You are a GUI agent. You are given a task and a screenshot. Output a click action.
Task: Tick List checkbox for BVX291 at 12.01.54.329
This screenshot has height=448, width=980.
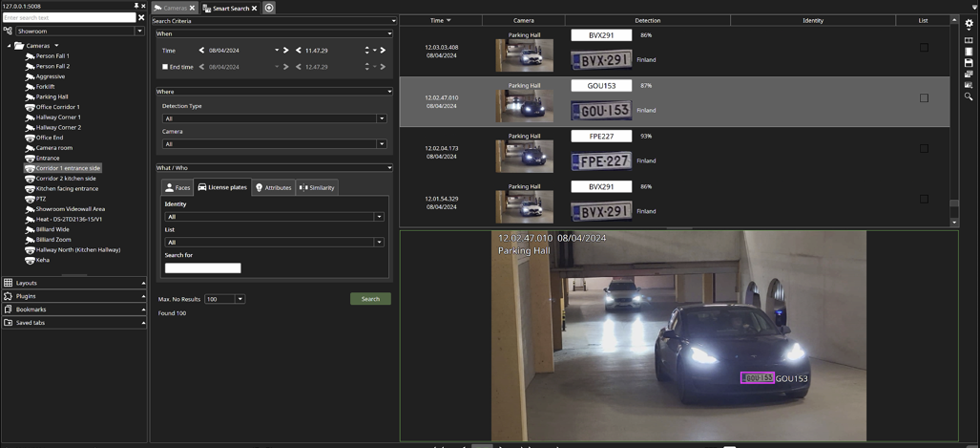click(924, 199)
